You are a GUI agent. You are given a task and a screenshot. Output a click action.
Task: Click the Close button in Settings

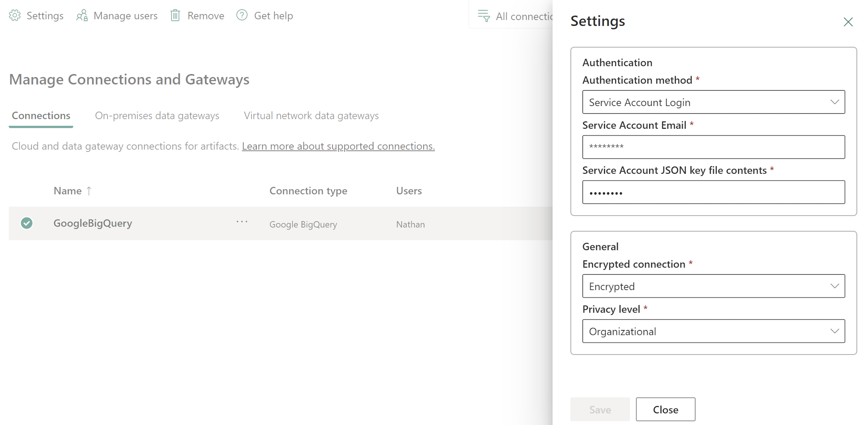pos(665,409)
